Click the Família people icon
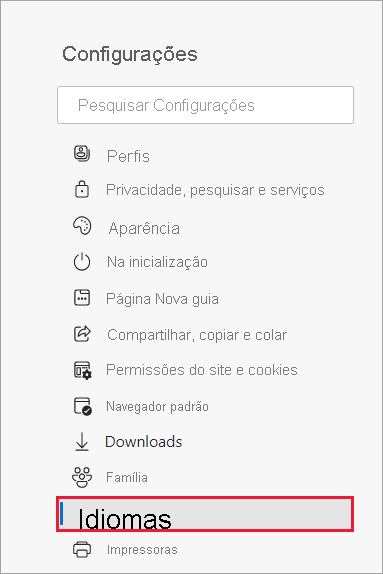383x574 pixels. [x=82, y=477]
